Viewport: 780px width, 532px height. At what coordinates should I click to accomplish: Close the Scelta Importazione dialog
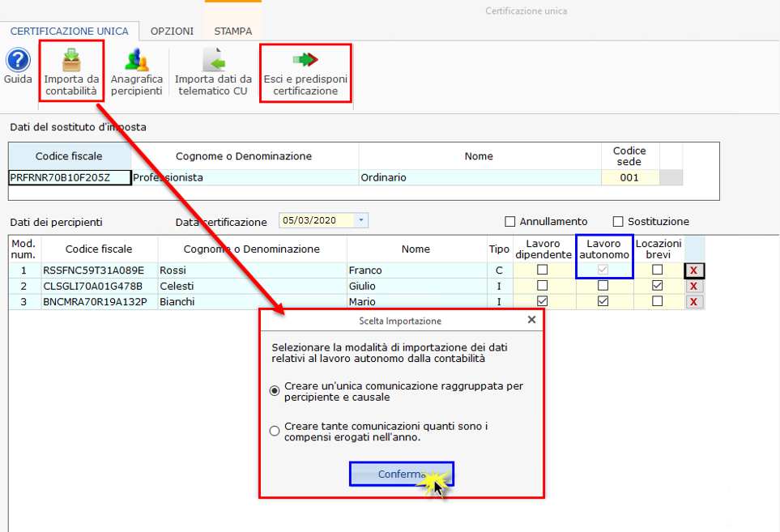coord(531,320)
